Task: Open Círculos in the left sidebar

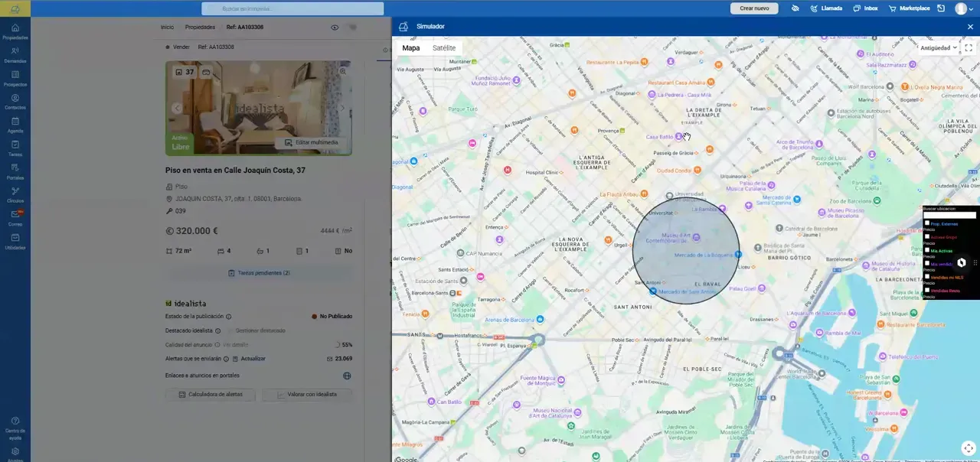Action: [15, 195]
